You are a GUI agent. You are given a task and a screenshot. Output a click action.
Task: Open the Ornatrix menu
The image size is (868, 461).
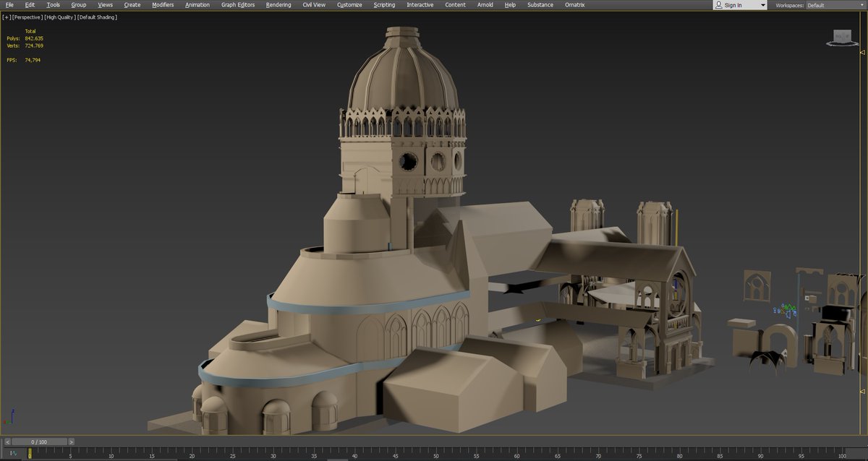pyautogui.click(x=574, y=5)
